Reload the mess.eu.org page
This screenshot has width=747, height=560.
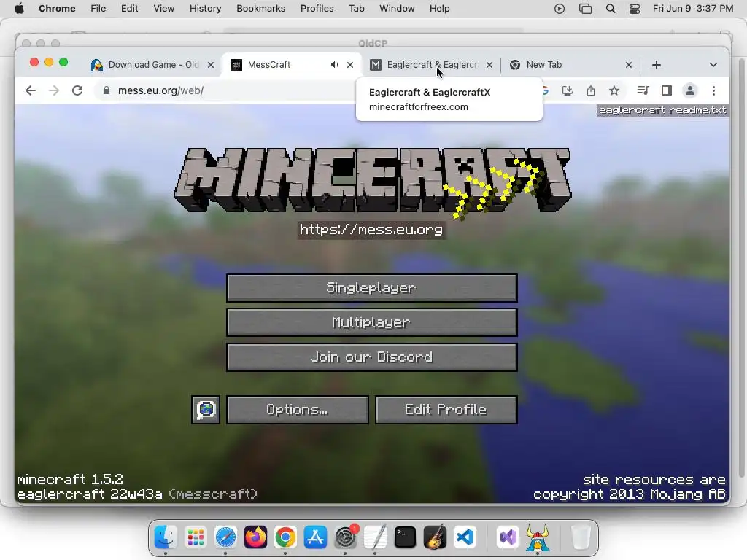[x=77, y=90]
